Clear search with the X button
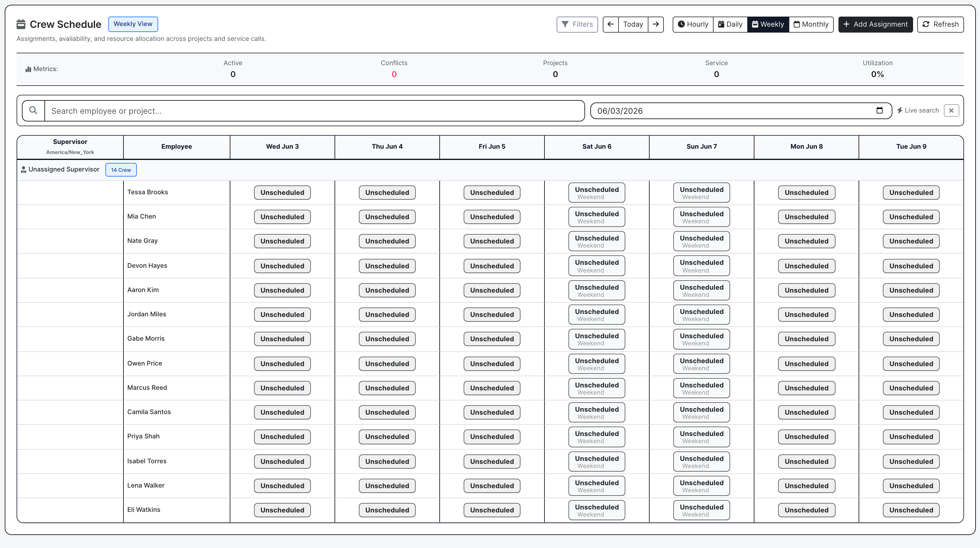Image resolution: width=980 pixels, height=548 pixels. pos(951,110)
